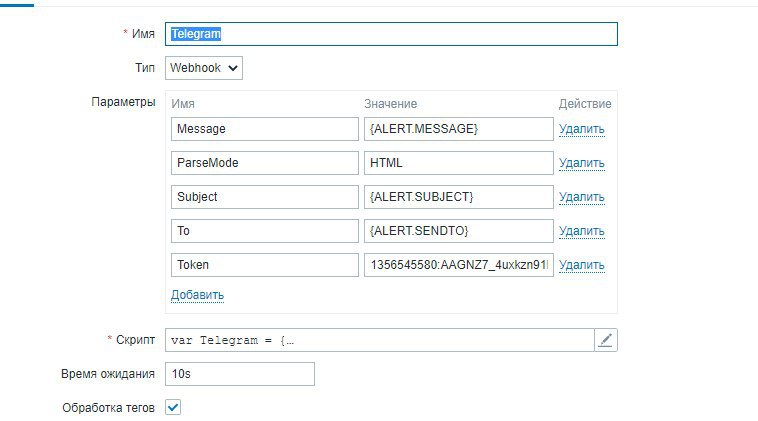Click the Скрипт label
This screenshot has width=758, height=421.
[x=135, y=340]
